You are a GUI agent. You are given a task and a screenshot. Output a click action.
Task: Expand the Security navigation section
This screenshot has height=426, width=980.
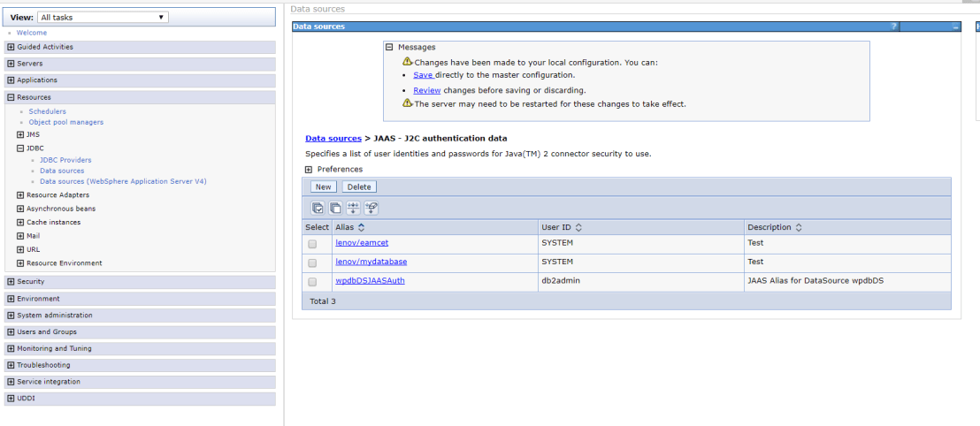point(11,282)
